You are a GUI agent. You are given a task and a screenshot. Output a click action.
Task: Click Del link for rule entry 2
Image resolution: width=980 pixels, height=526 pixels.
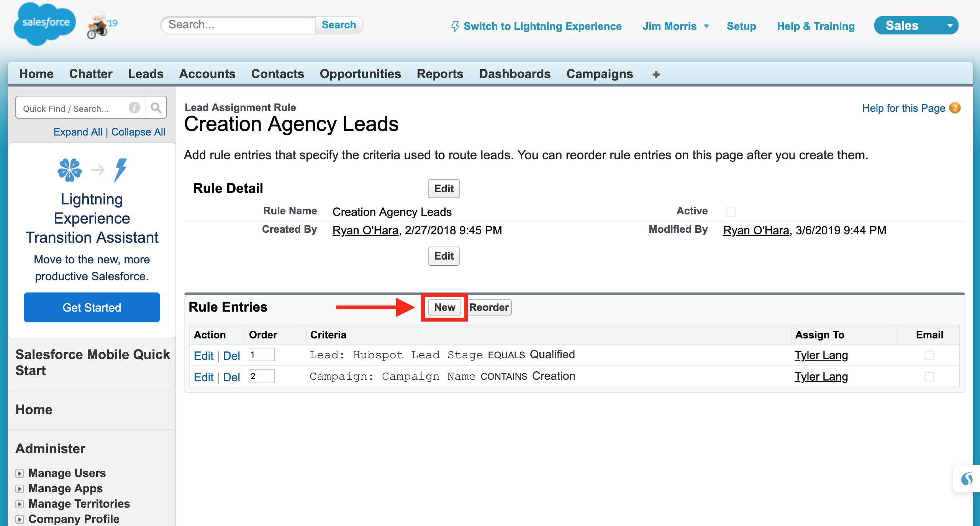(231, 377)
